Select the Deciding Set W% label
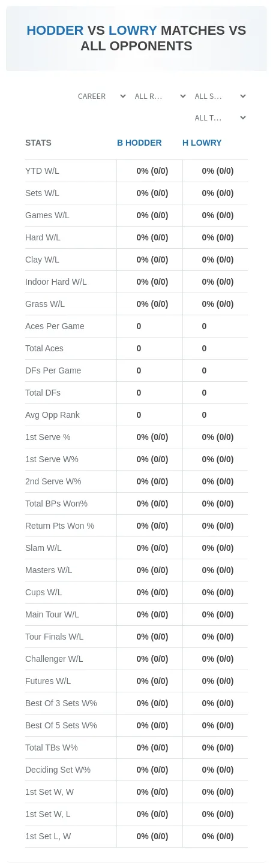The image size is (273, 868). point(58,770)
